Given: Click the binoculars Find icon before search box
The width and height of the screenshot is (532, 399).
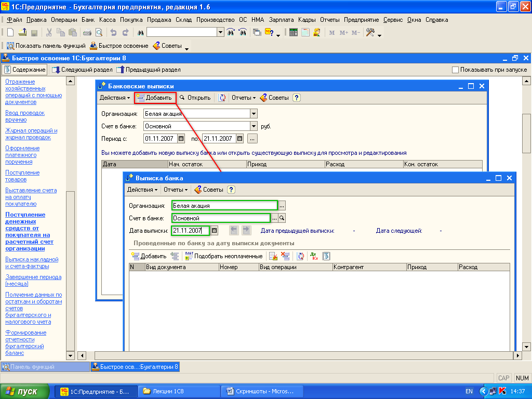Looking at the screenshot, I should (x=140, y=33).
